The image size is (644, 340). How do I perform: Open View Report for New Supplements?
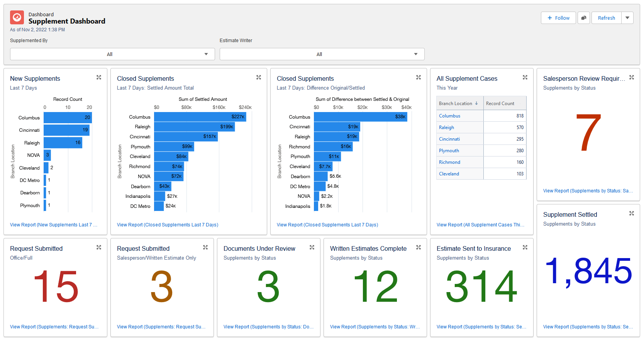pyautogui.click(x=53, y=225)
